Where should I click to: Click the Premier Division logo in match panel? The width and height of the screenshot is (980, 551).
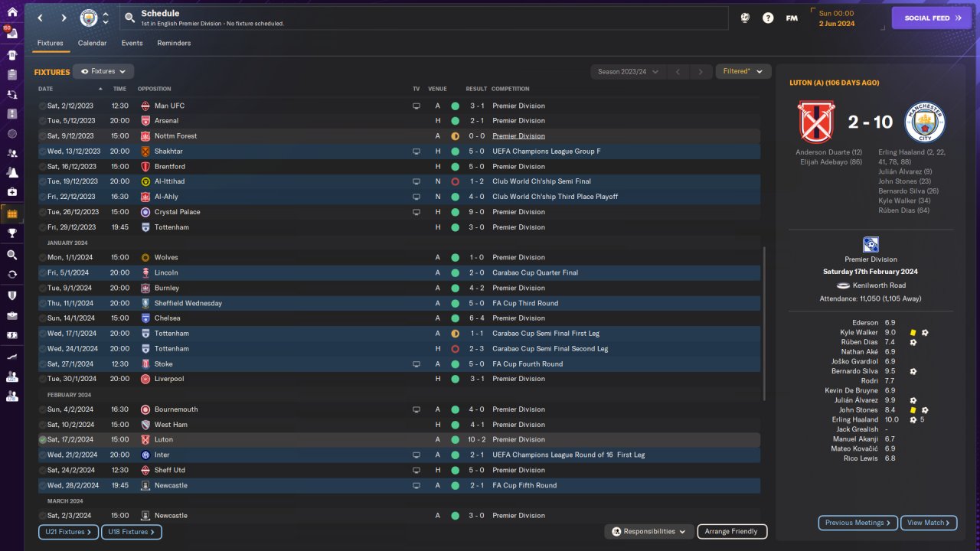click(x=871, y=245)
